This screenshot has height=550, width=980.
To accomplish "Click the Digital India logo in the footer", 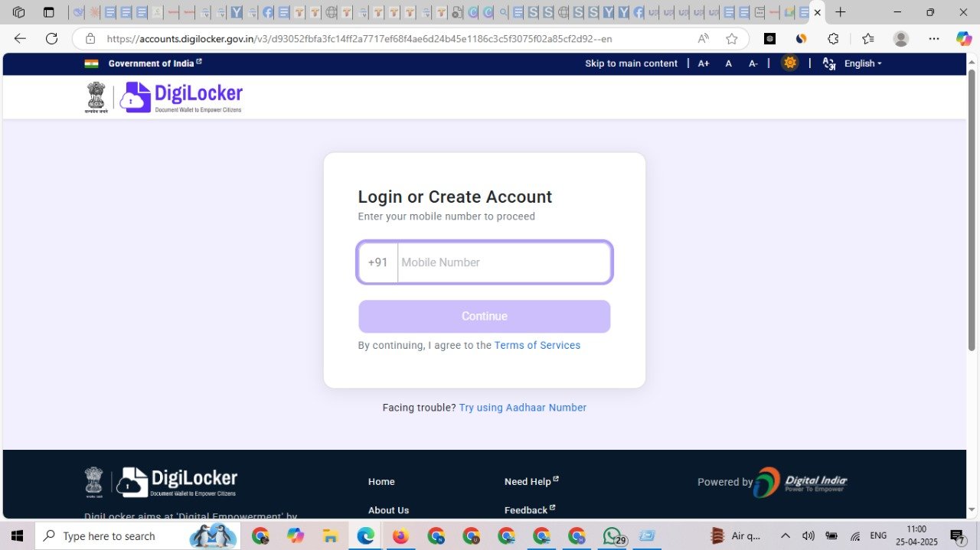I will tap(801, 482).
